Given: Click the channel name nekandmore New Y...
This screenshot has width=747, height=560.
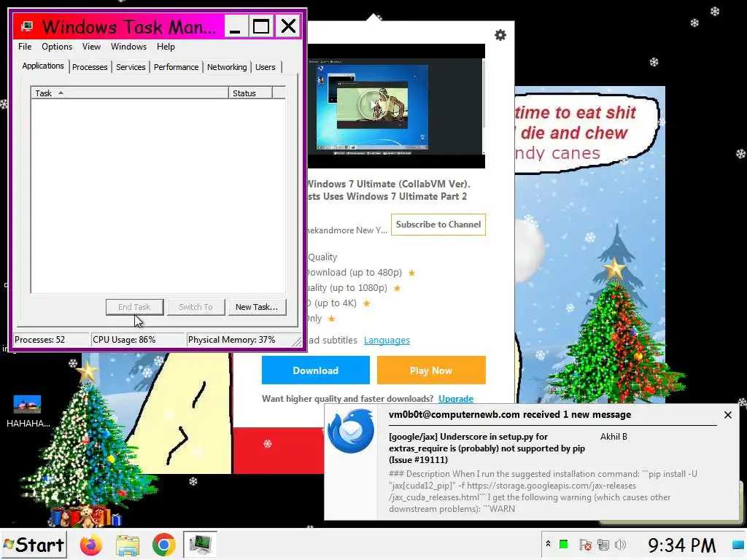Looking at the screenshot, I should tap(348, 230).
